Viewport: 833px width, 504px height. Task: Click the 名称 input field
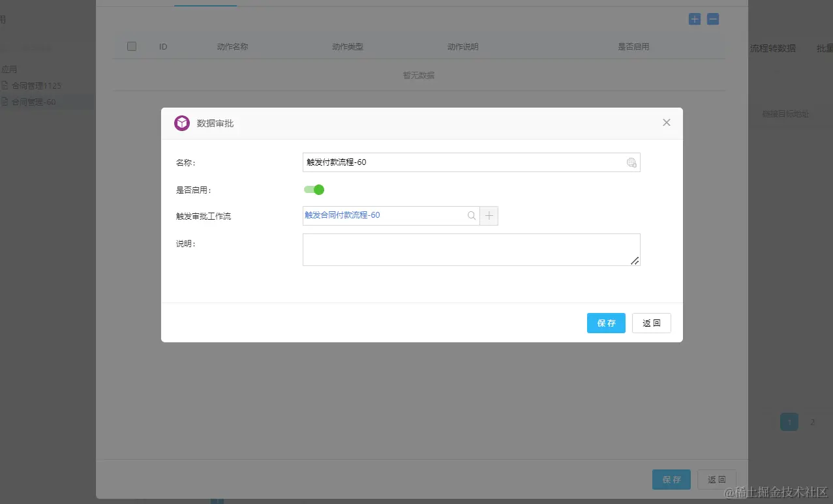[x=471, y=162]
